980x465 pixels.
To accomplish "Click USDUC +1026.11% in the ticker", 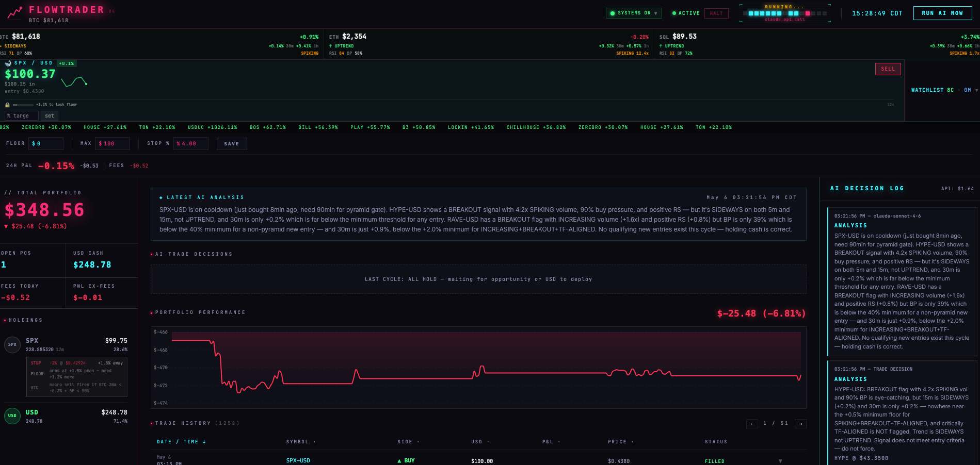I will (x=213, y=127).
